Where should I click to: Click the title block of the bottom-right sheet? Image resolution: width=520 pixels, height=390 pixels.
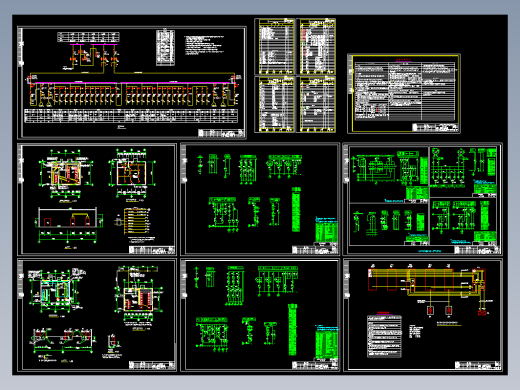click(478, 365)
